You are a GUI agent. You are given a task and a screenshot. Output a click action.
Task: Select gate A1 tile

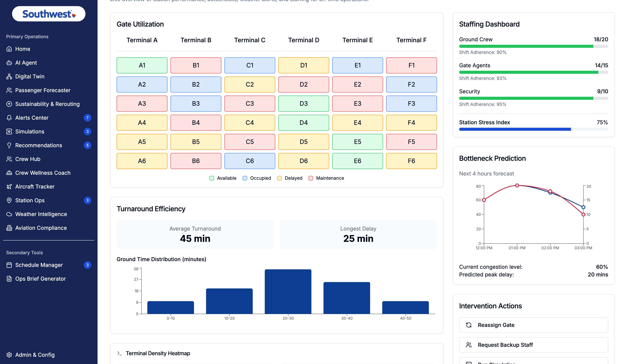(x=142, y=65)
